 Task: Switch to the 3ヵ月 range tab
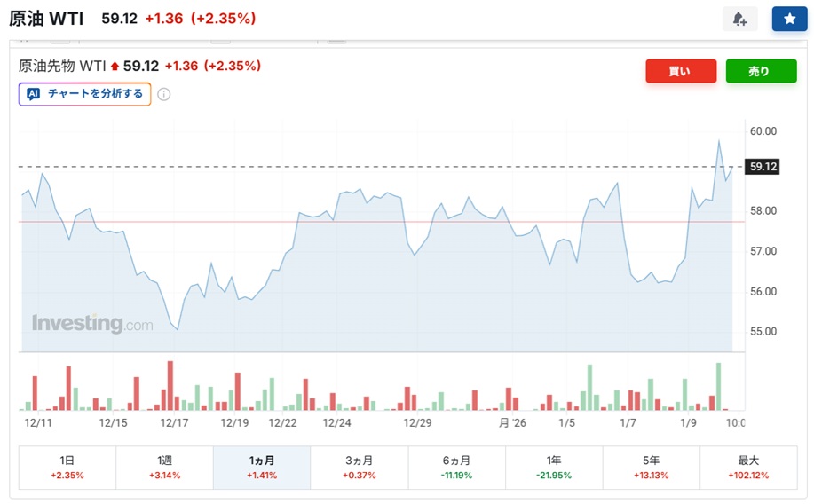pos(359,467)
